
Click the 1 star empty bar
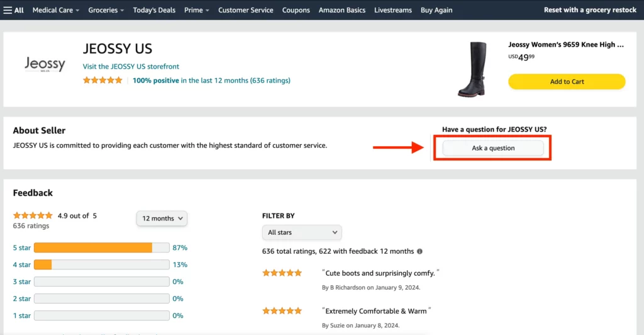pos(101,315)
